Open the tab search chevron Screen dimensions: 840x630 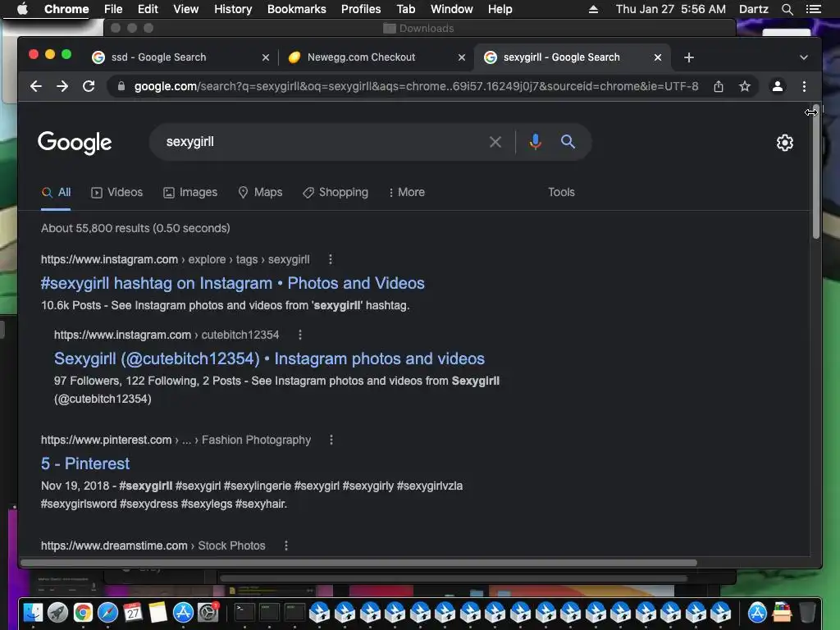[804, 57]
